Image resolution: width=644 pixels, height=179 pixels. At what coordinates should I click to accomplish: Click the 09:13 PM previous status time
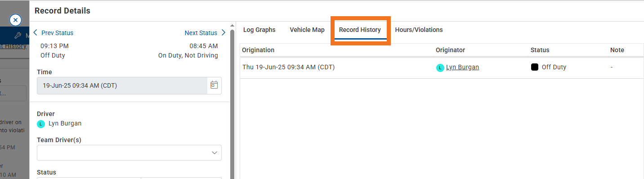(54, 46)
